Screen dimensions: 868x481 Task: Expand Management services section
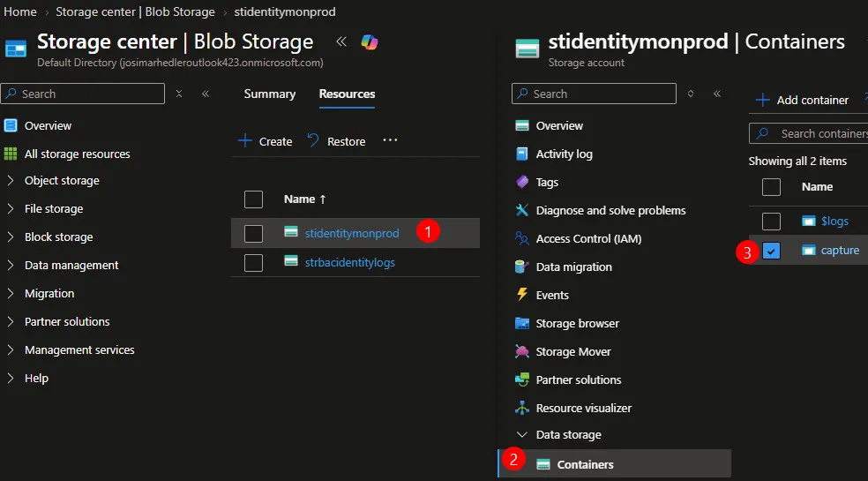pos(11,349)
